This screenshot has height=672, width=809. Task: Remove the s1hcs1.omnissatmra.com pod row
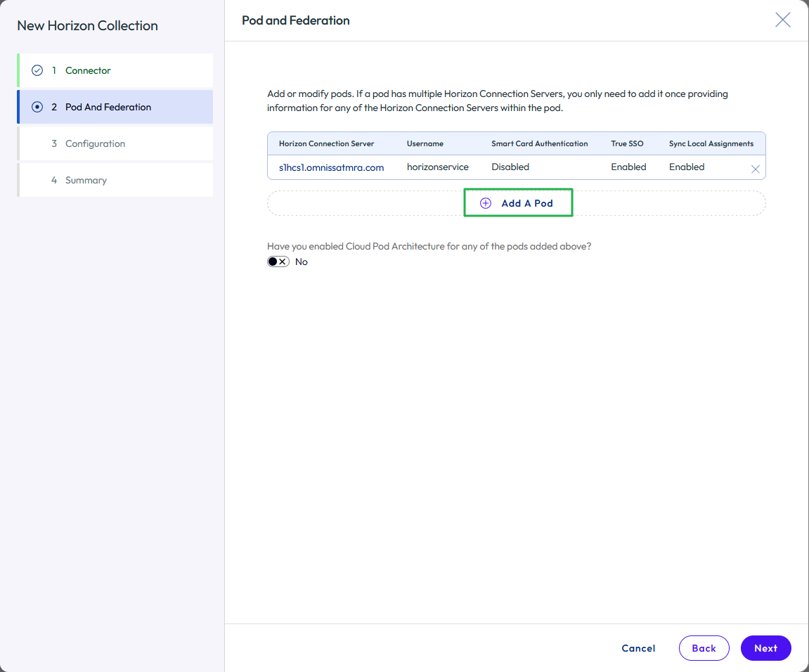[x=756, y=169]
